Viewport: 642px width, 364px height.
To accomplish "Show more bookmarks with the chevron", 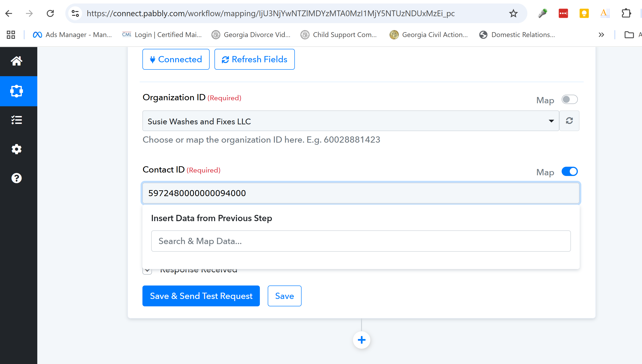I will point(601,35).
